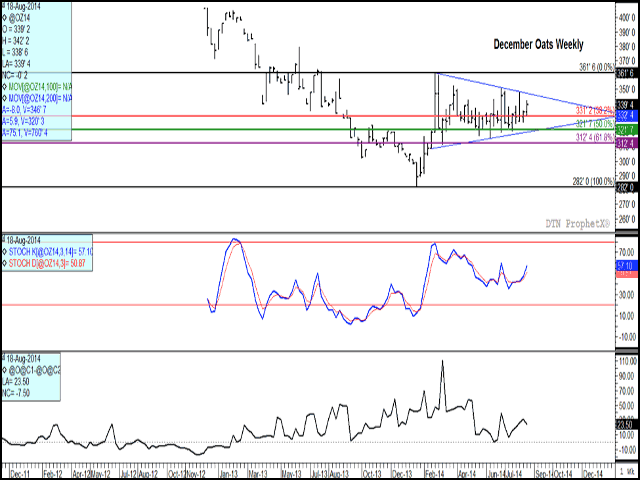Click the blue 57.10 stochastic value tag

coord(626,266)
